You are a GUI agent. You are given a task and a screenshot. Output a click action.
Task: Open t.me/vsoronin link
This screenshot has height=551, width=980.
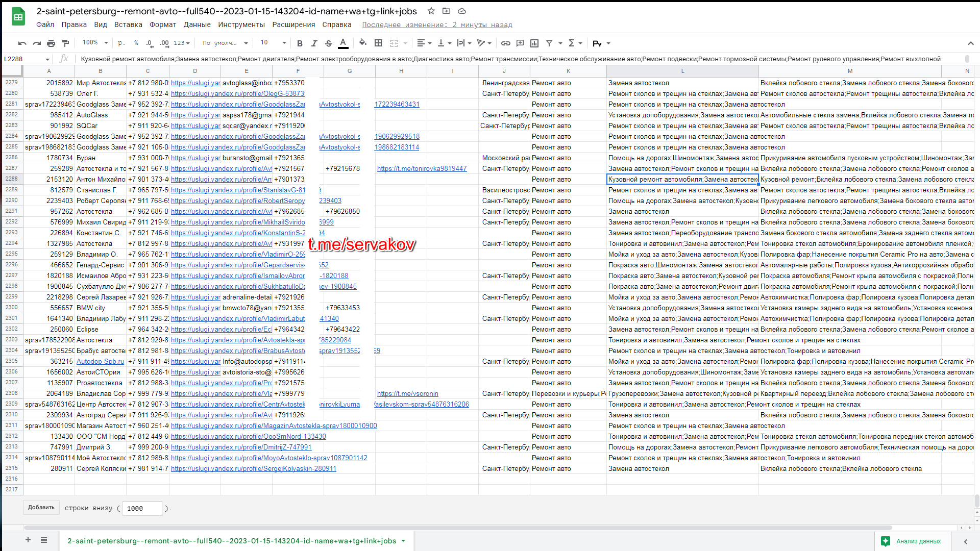pos(407,393)
